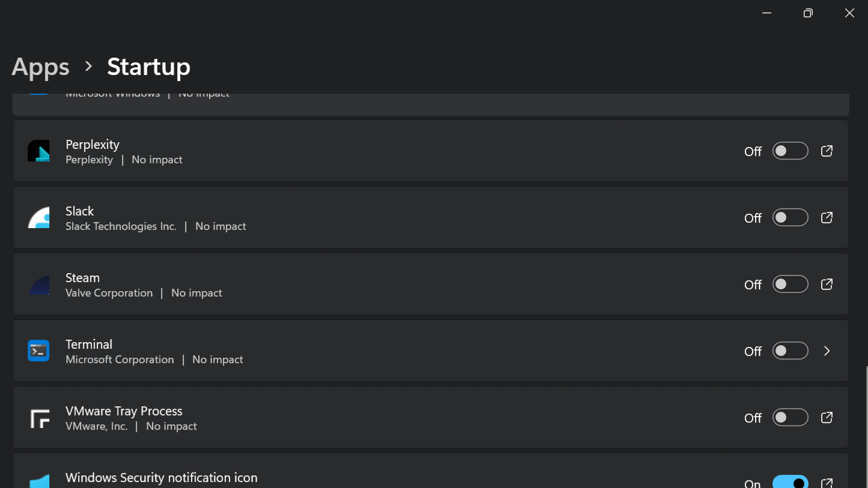Switch on Terminal startup toggle
The width and height of the screenshot is (868, 488).
tap(790, 351)
